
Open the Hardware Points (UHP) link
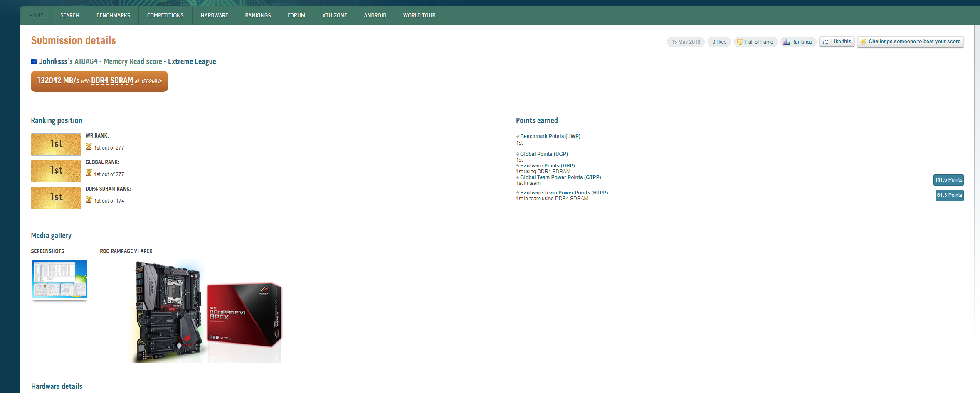coord(548,166)
